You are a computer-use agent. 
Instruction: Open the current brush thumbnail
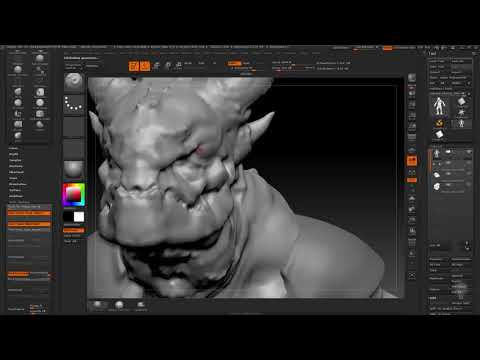74,82
